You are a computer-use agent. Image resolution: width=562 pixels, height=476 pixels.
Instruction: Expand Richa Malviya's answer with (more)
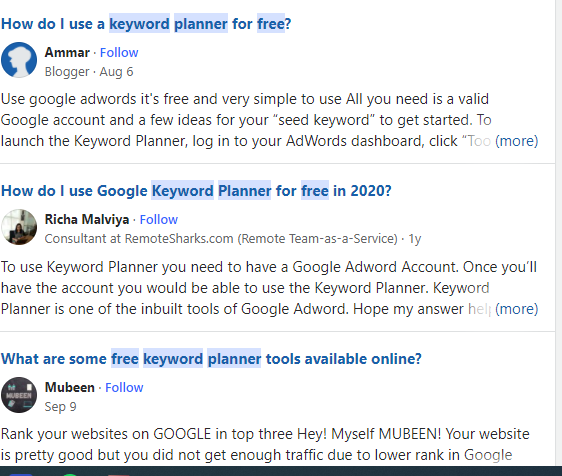(x=516, y=309)
